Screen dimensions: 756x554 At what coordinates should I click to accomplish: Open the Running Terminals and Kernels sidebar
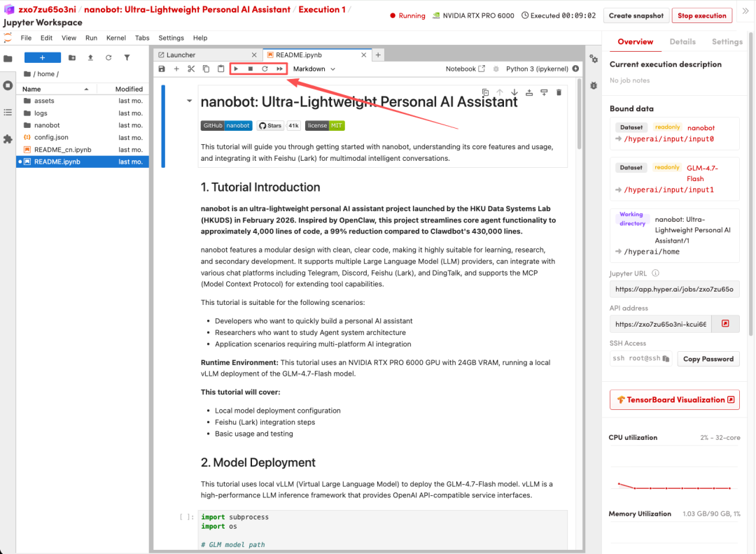click(8, 85)
